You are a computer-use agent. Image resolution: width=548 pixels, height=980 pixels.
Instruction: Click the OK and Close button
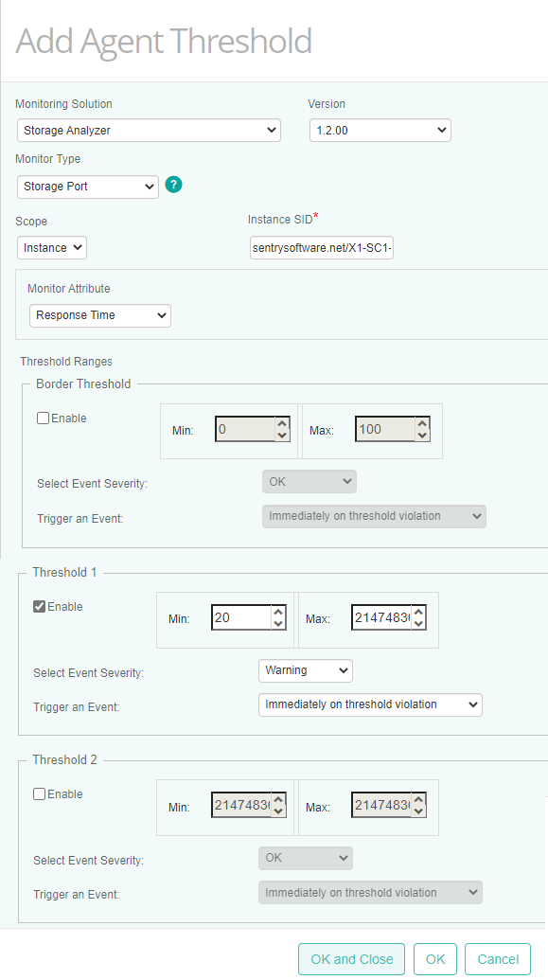click(x=352, y=959)
